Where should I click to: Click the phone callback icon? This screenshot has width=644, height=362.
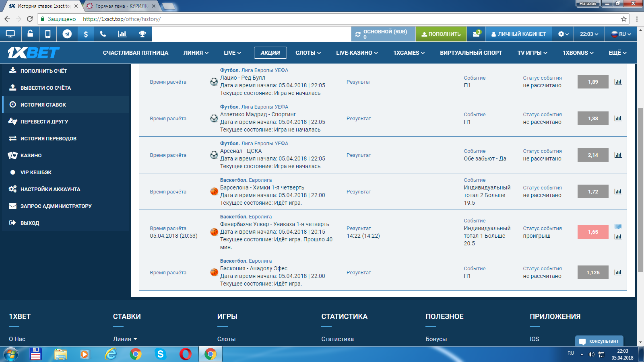103,34
